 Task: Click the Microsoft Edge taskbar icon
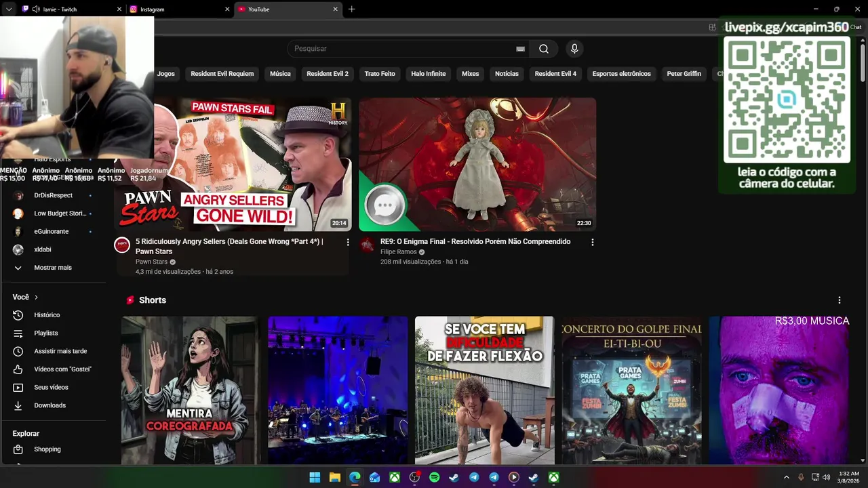pyautogui.click(x=355, y=477)
